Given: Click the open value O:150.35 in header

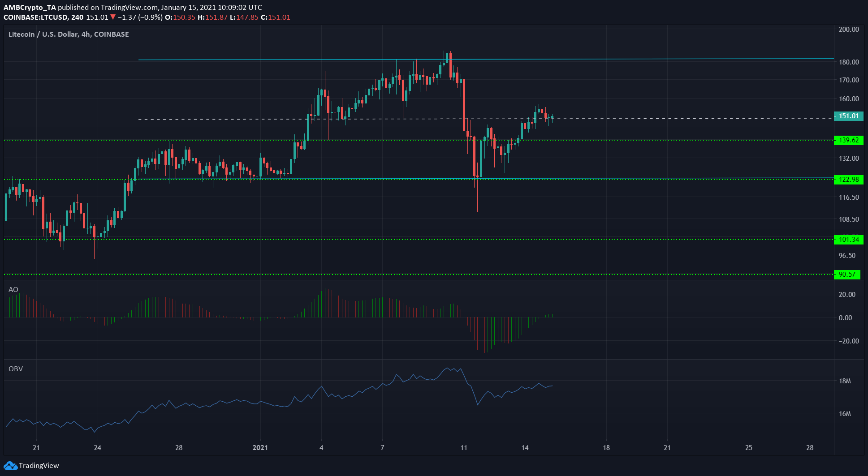Looking at the screenshot, I should [180, 17].
